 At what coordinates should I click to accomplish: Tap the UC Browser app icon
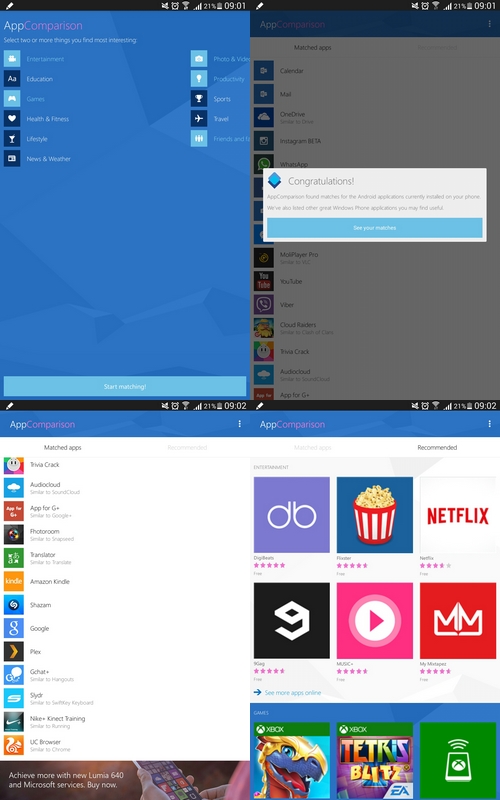click(14, 745)
